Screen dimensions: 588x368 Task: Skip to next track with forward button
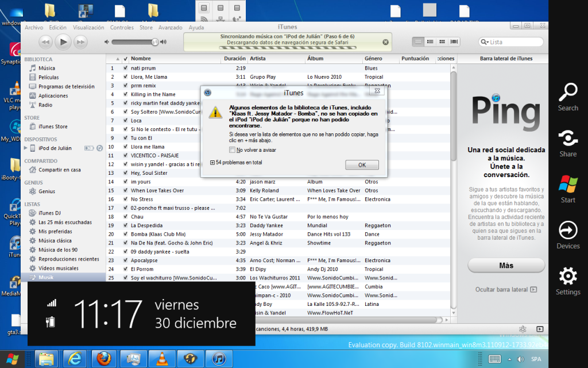point(81,41)
